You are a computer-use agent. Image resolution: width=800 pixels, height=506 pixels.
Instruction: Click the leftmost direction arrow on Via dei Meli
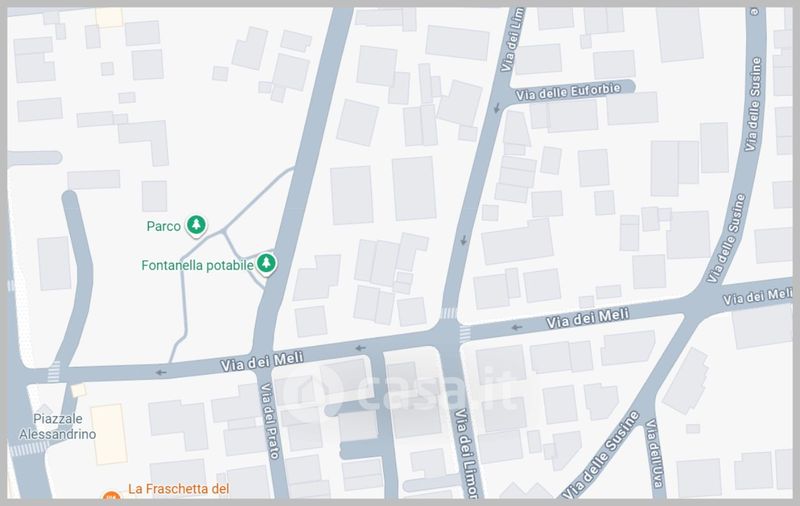(161, 373)
